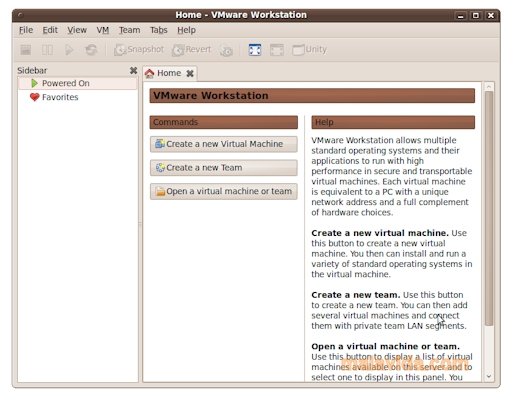513x400 pixels.
Task: Open the Snapshot Manager icon
Action: (x=226, y=50)
